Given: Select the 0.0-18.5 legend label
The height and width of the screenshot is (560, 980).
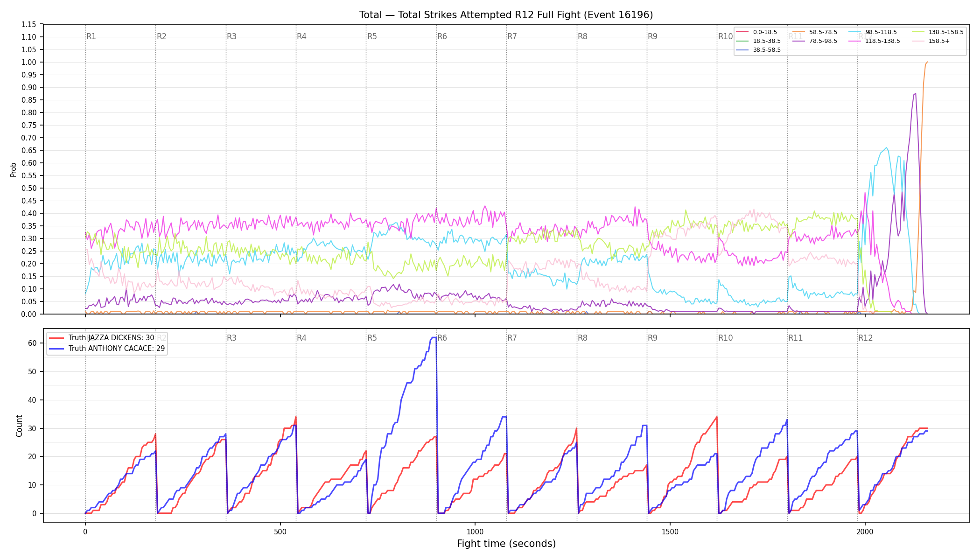Looking at the screenshot, I should 765,32.
